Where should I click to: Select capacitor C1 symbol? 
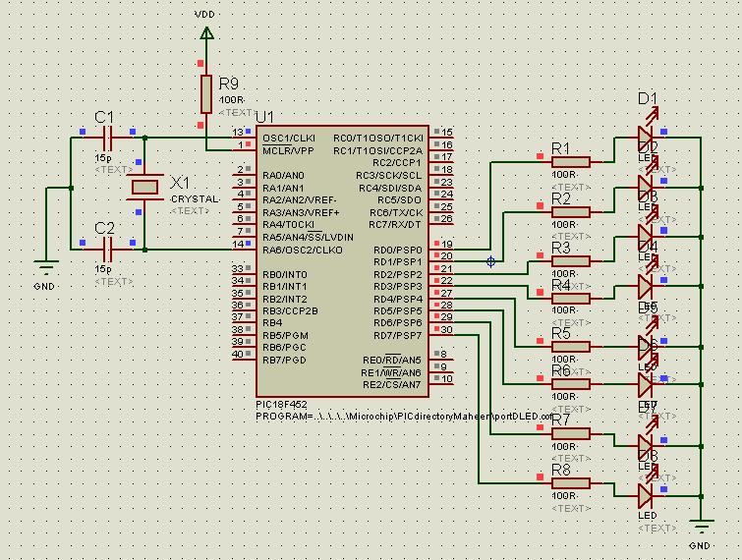tap(107, 138)
